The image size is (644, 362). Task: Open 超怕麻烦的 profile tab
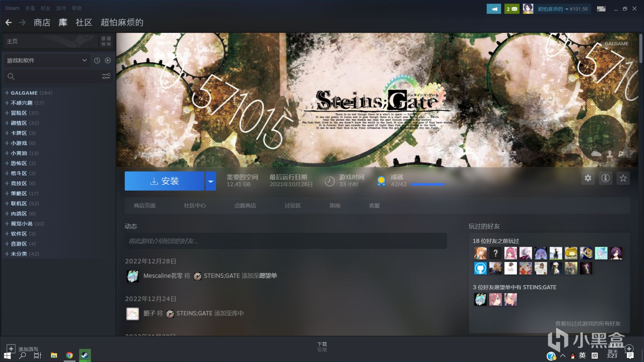(122, 22)
